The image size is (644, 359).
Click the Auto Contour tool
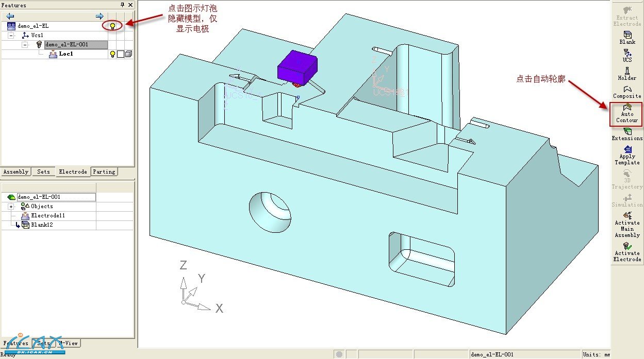pyautogui.click(x=626, y=113)
